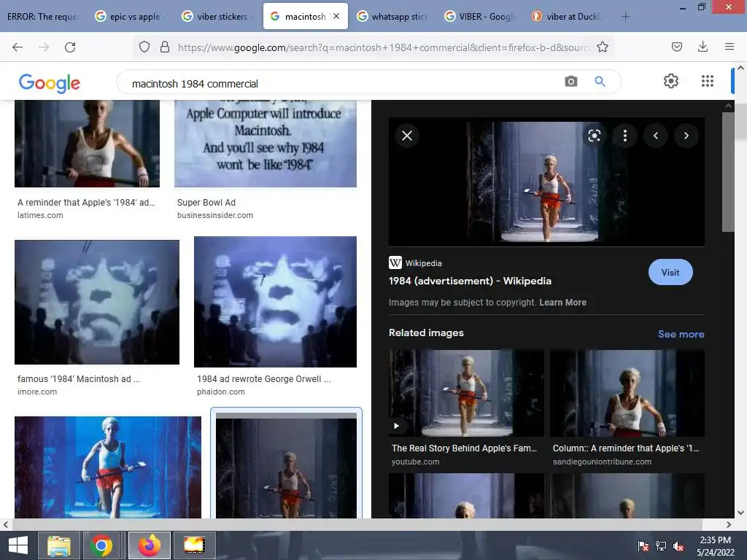The width and height of the screenshot is (747, 560).
Task: Click See more related images
Action: 681,334
